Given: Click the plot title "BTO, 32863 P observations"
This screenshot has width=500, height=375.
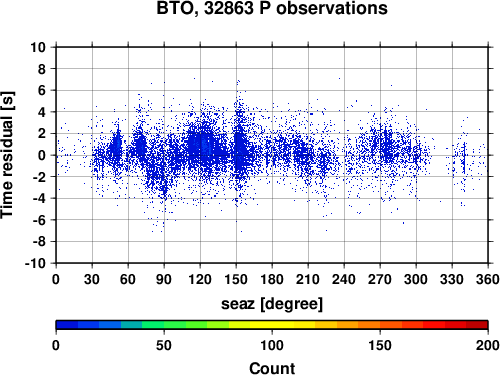Looking at the screenshot, I should (x=272, y=8).
